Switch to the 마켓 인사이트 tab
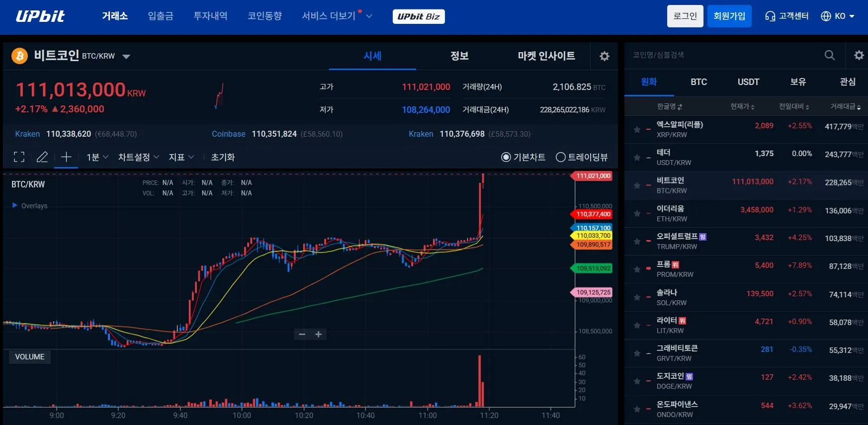Screen dimensions: 868x425 click(546, 56)
